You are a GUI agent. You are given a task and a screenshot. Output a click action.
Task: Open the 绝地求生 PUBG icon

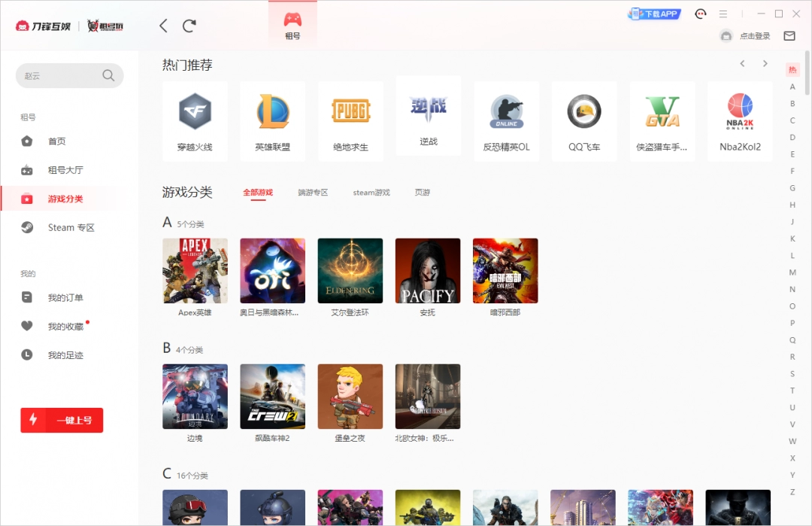350,113
